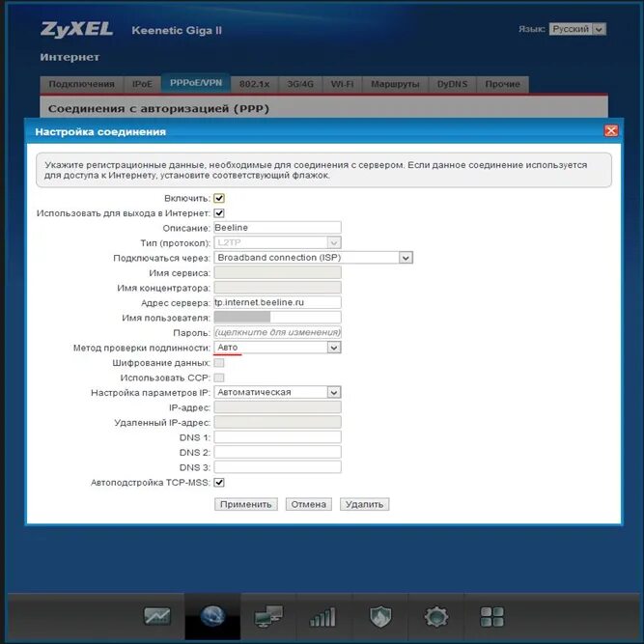
Task: Toggle the Internet access usage checkbox
Action: click(x=219, y=213)
